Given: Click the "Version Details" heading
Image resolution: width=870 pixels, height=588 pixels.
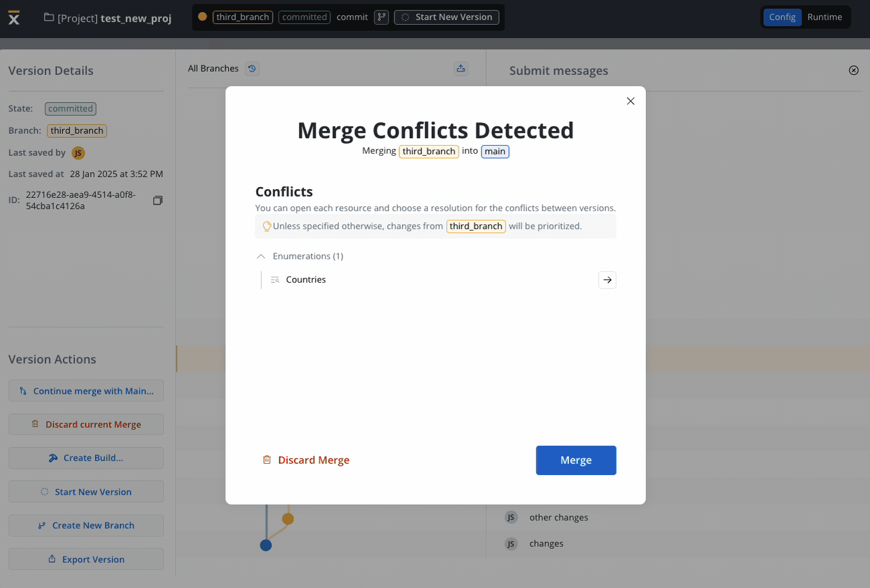Looking at the screenshot, I should (51, 71).
